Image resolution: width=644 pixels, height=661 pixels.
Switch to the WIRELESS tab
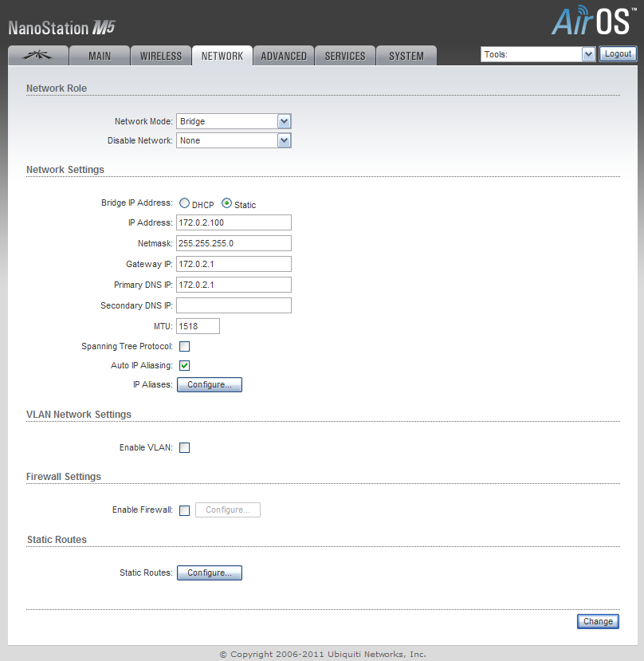(161, 56)
